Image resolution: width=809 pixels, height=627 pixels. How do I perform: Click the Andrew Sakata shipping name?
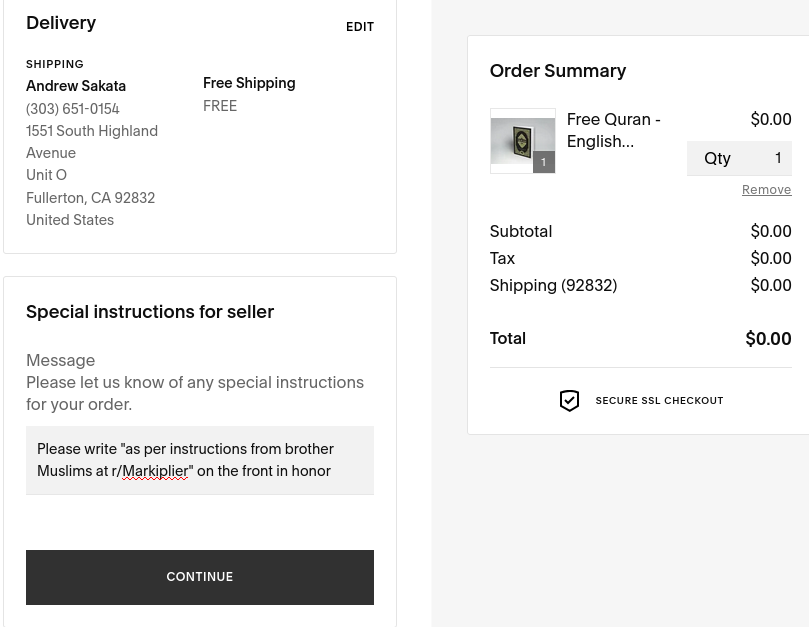(x=76, y=86)
